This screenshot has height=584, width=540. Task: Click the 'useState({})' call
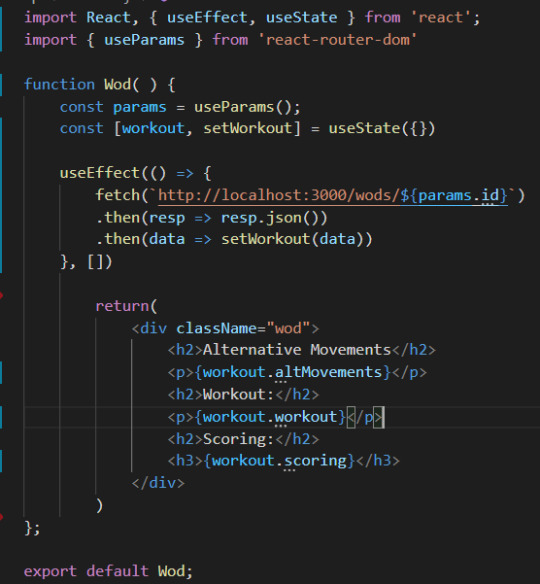pyautogui.click(x=382, y=128)
